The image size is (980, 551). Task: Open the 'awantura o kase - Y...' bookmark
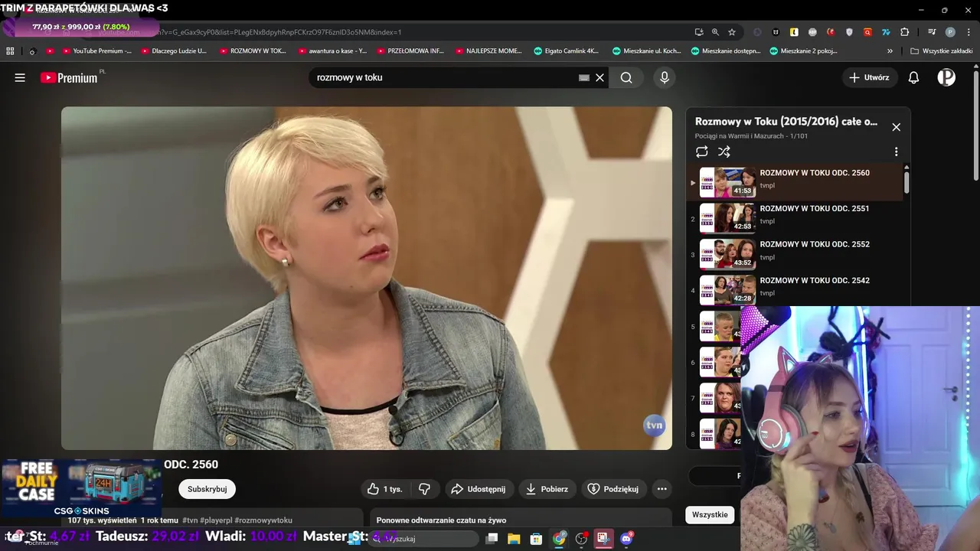331,51
